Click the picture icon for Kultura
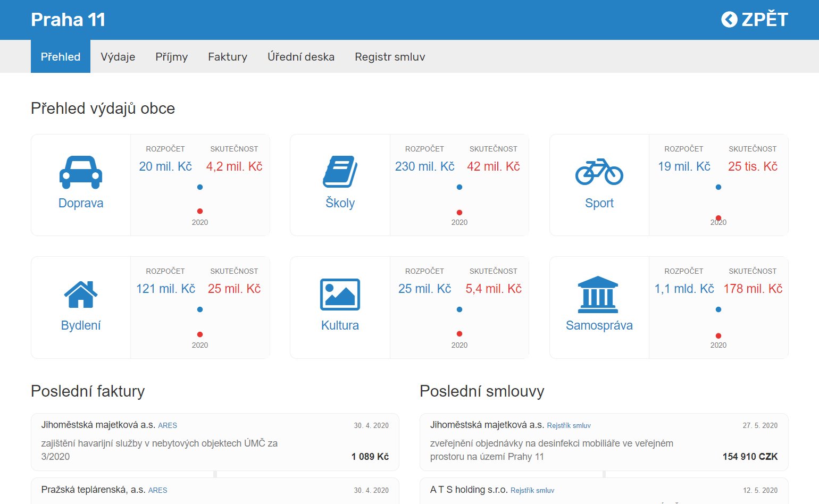Image resolution: width=819 pixels, height=504 pixels. pyautogui.click(x=340, y=294)
